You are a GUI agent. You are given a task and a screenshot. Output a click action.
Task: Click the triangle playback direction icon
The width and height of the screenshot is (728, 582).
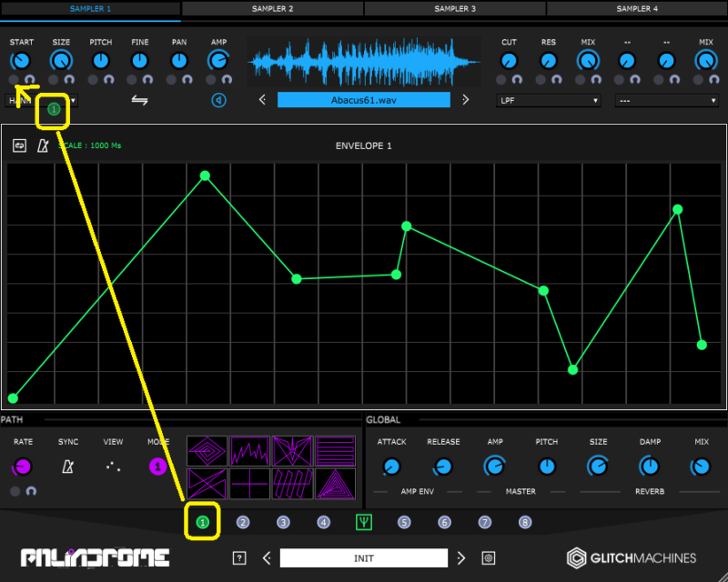pyautogui.click(x=218, y=100)
